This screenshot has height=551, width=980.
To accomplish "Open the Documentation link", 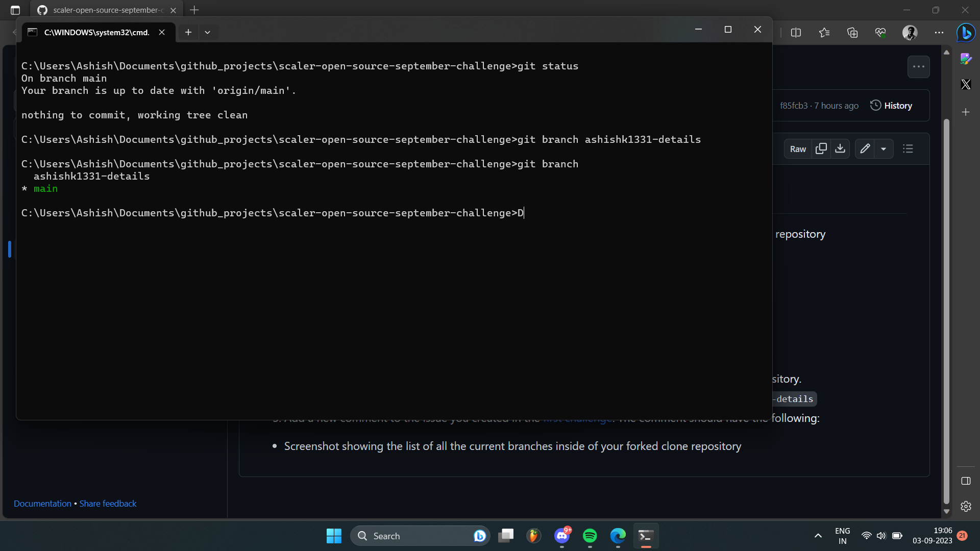I will [x=42, y=504].
